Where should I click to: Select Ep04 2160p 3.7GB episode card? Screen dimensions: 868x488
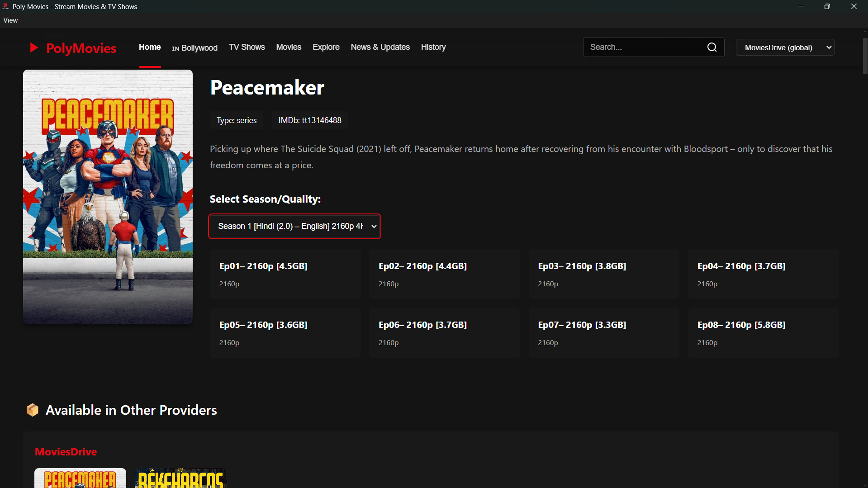click(763, 274)
